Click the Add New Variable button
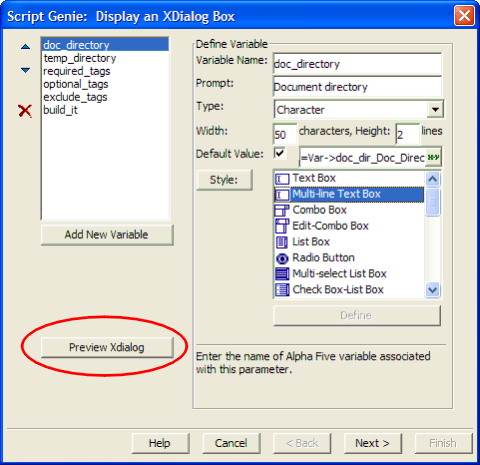Image resolution: width=480 pixels, height=465 pixels. pos(107,235)
